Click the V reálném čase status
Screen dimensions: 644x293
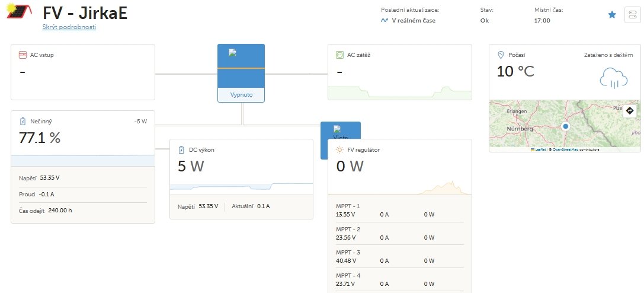414,21
